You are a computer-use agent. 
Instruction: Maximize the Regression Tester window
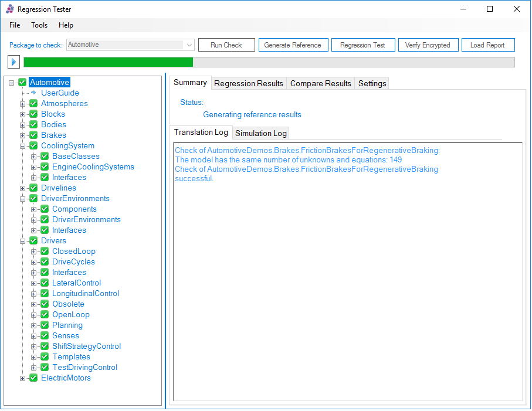[x=490, y=9]
